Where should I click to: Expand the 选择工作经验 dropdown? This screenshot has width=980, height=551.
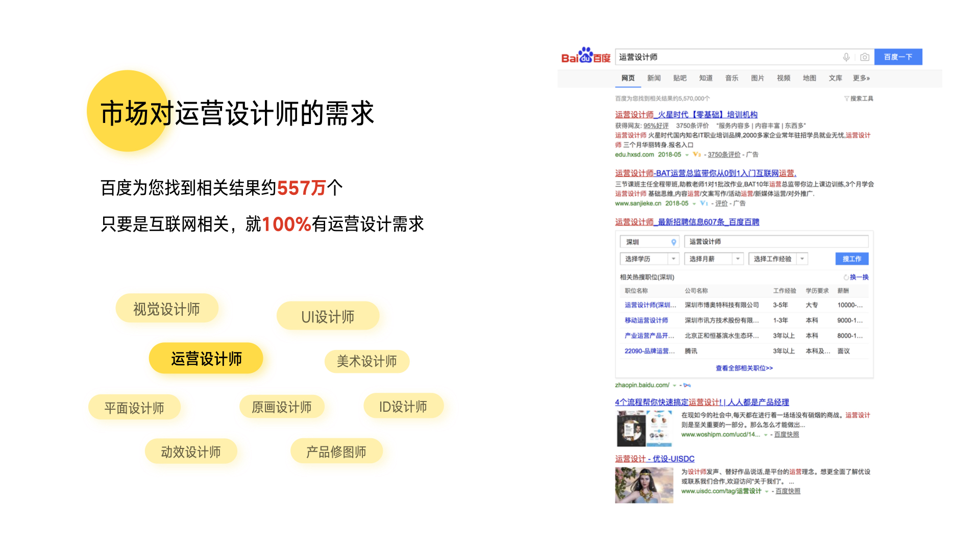pyautogui.click(x=802, y=259)
